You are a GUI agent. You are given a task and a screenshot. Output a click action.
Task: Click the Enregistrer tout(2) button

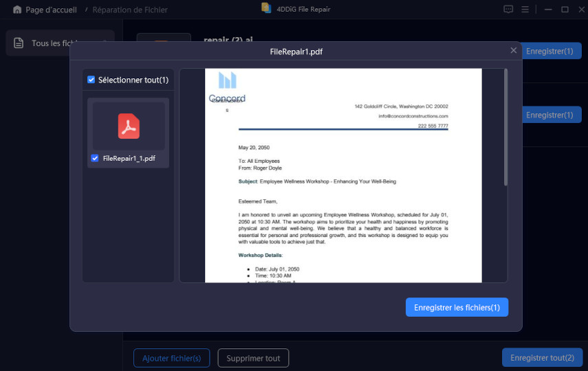point(542,357)
